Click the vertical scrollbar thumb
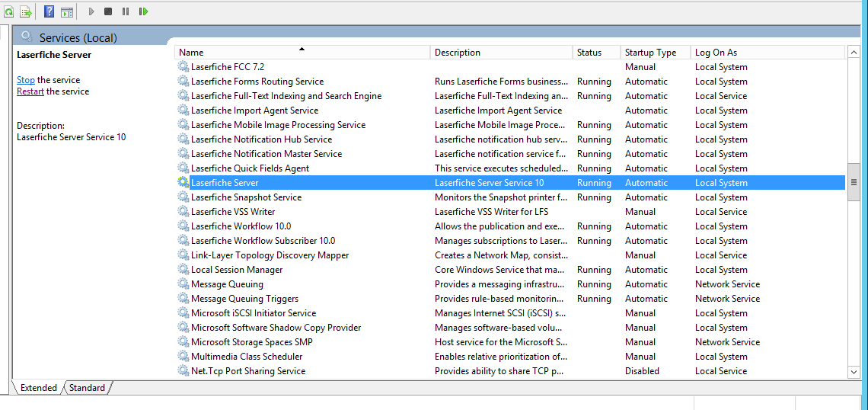Screen dimensions: 868x410 tap(854, 182)
